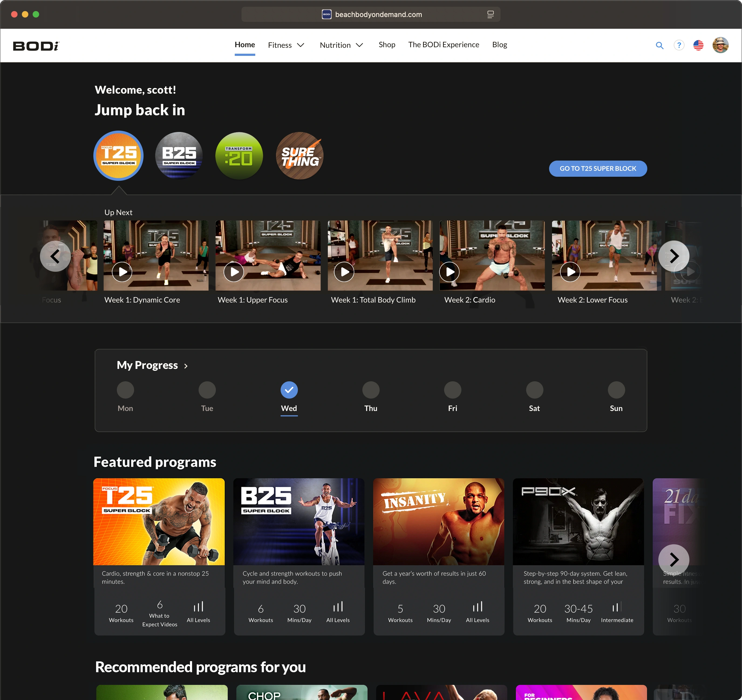Open the US flag language selector
The height and width of the screenshot is (700, 742).
click(698, 45)
